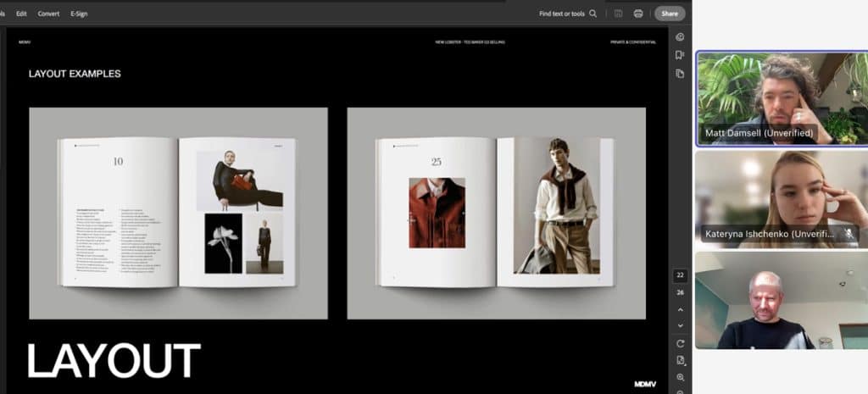Click the print icon
This screenshot has width=868, height=394.
coord(638,14)
